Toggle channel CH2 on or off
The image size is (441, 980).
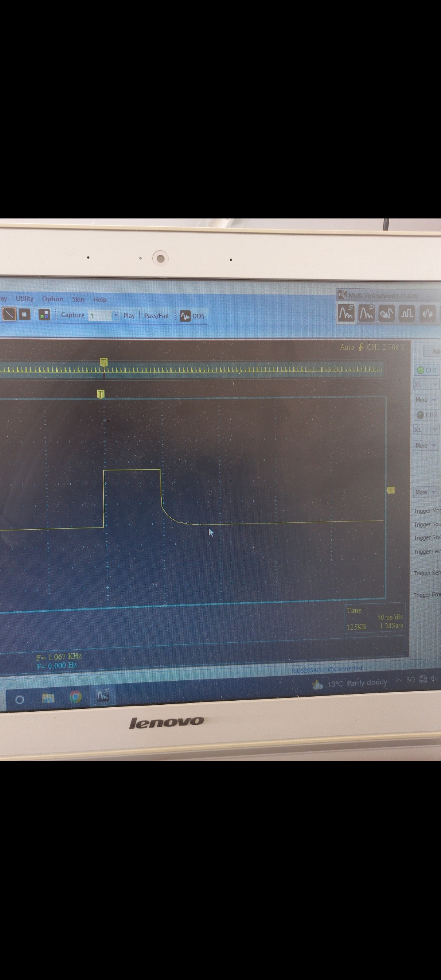(x=426, y=415)
